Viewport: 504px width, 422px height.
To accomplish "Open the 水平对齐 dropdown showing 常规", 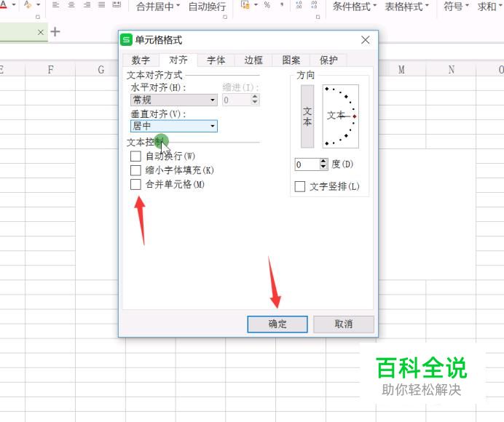I will pos(174,100).
